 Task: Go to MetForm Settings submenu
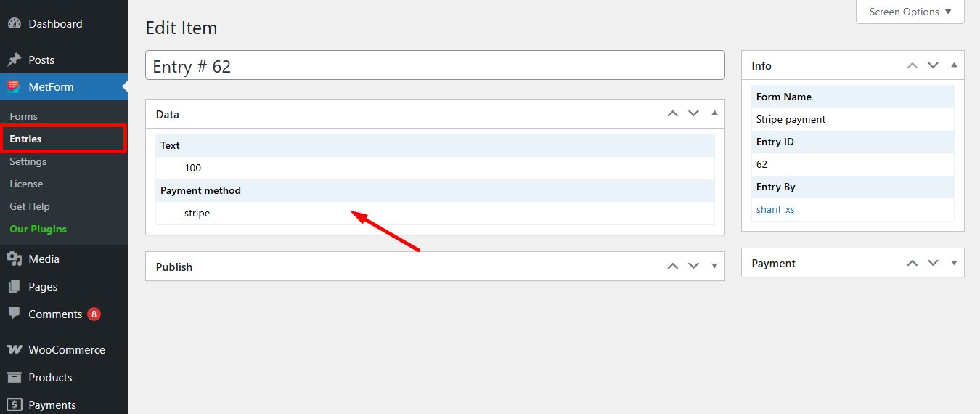(28, 161)
